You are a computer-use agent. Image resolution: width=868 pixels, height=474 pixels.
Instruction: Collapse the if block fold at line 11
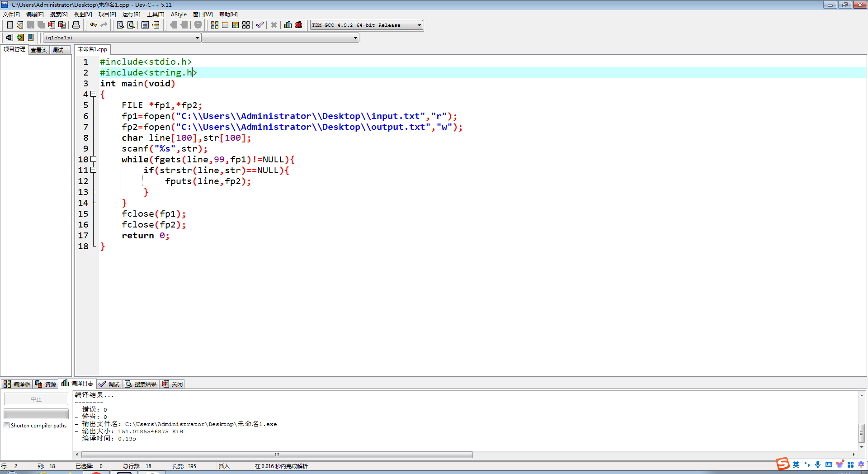pyautogui.click(x=94, y=170)
